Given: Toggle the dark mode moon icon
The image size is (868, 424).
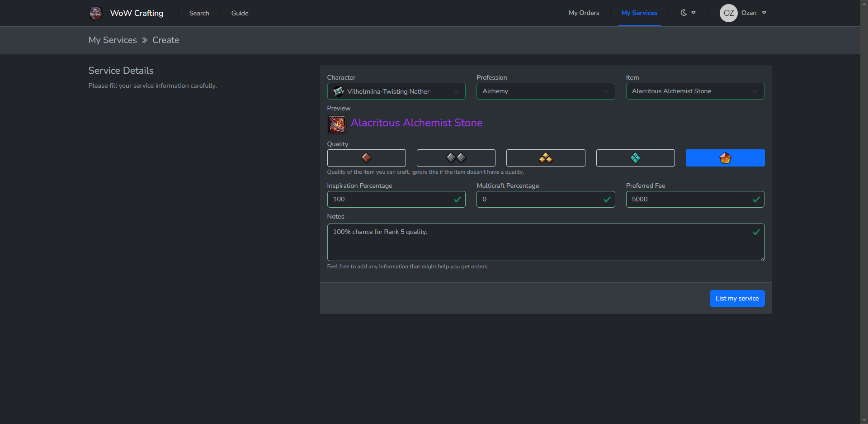Looking at the screenshot, I should tap(684, 13).
